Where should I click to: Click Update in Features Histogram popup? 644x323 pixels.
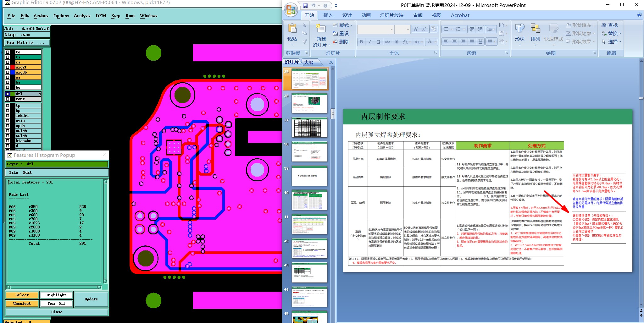91,299
